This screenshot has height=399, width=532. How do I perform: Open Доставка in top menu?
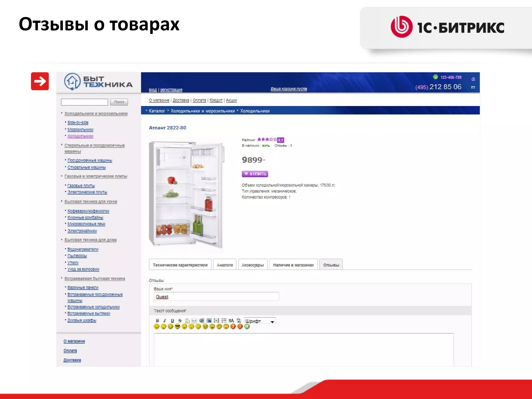(181, 100)
